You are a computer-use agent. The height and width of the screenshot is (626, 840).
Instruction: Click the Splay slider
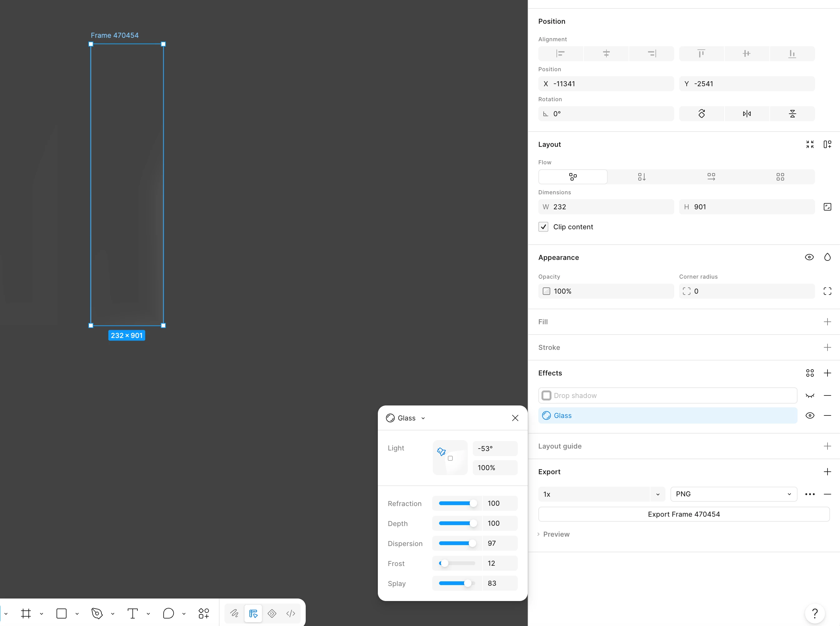point(457,584)
